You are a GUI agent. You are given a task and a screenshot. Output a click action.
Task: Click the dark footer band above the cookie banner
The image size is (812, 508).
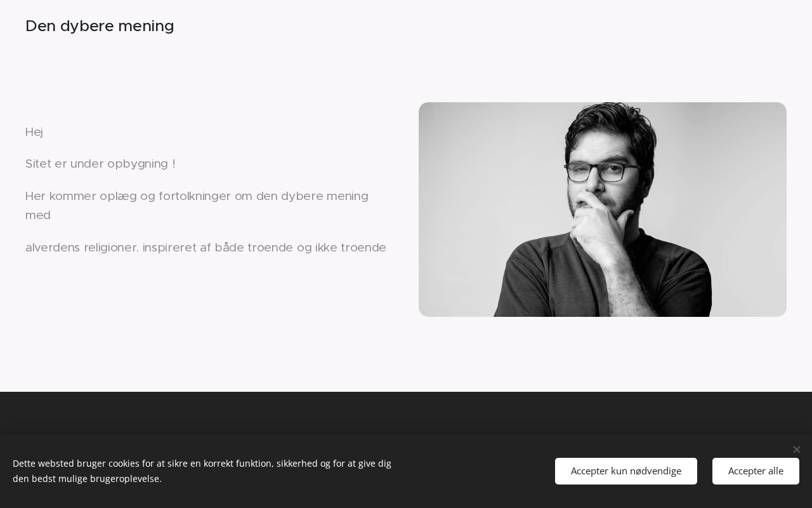406,413
